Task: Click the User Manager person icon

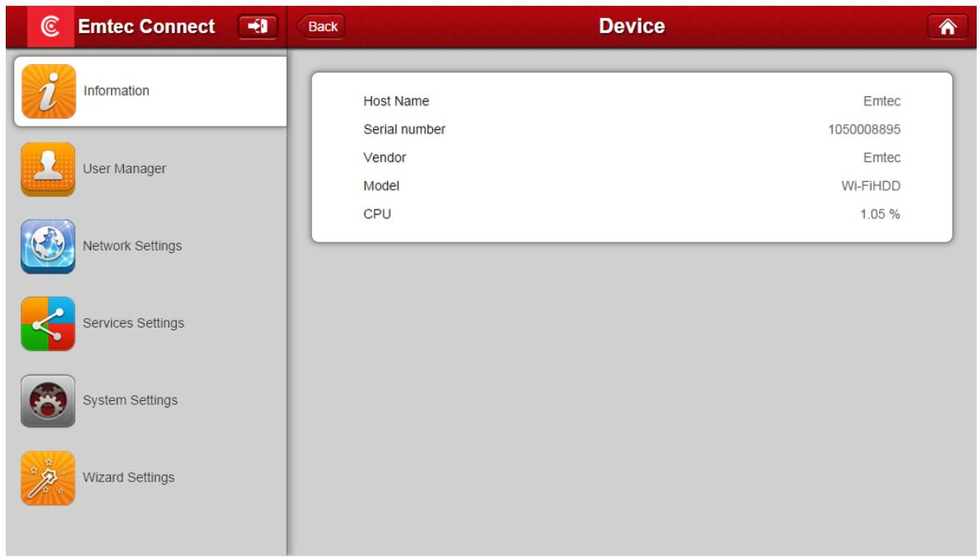Action: (48, 168)
